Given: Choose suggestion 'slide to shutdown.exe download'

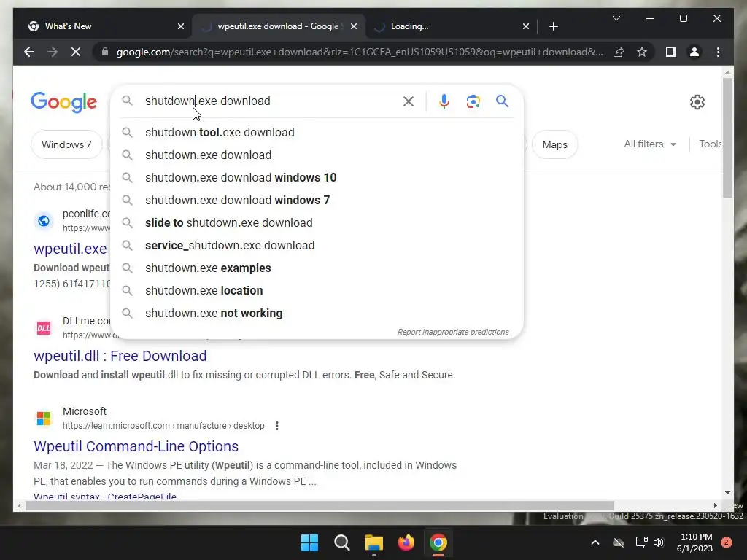Looking at the screenshot, I should (x=317, y=223).
